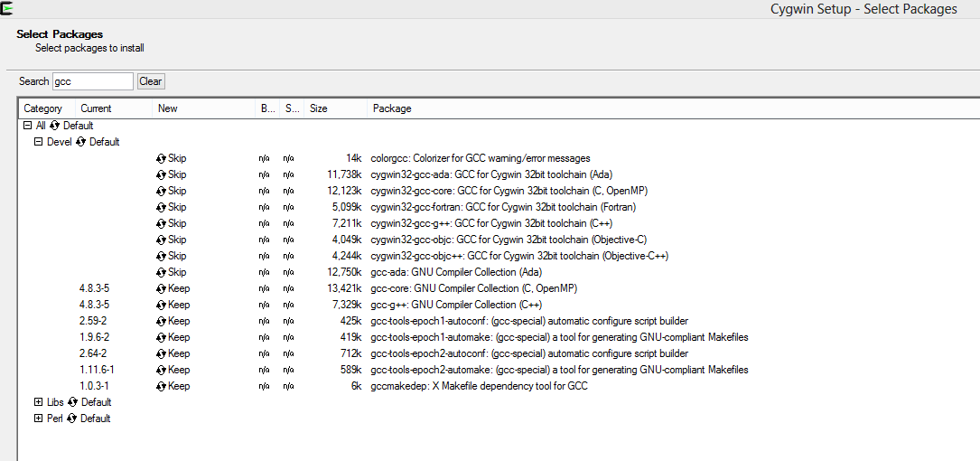Click the 12,750k size of gcc-ada
Screen dimensions: 980x461
(344, 272)
